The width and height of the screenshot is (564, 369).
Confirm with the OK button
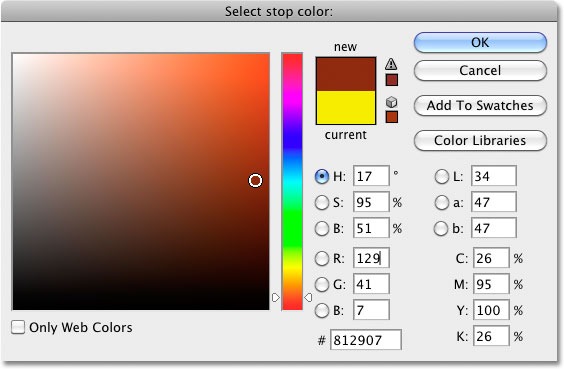point(480,42)
